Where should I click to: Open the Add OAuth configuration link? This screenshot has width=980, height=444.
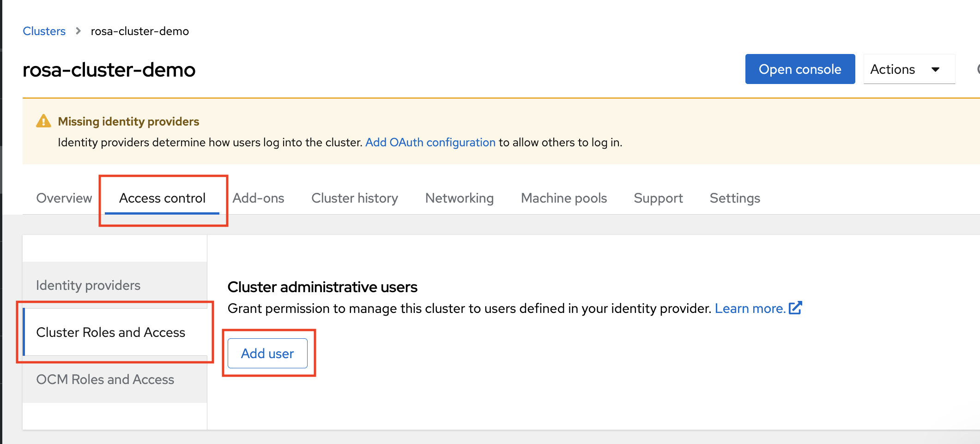(x=430, y=143)
